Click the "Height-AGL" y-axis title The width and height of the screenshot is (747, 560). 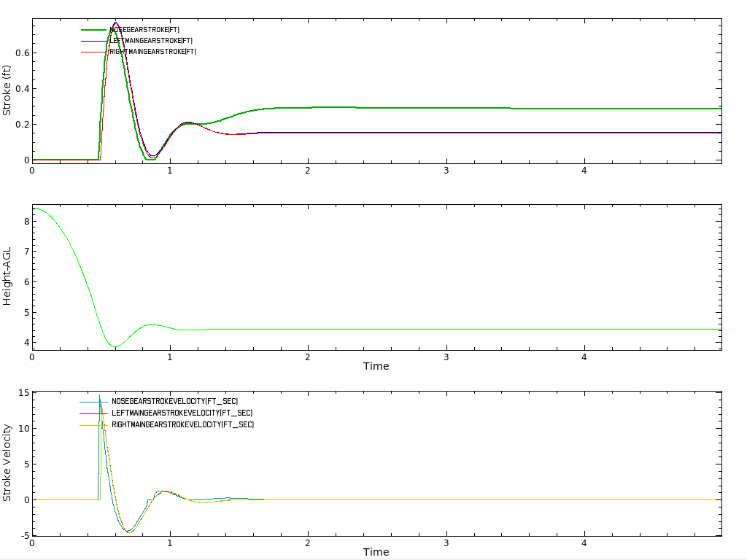(7, 277)
